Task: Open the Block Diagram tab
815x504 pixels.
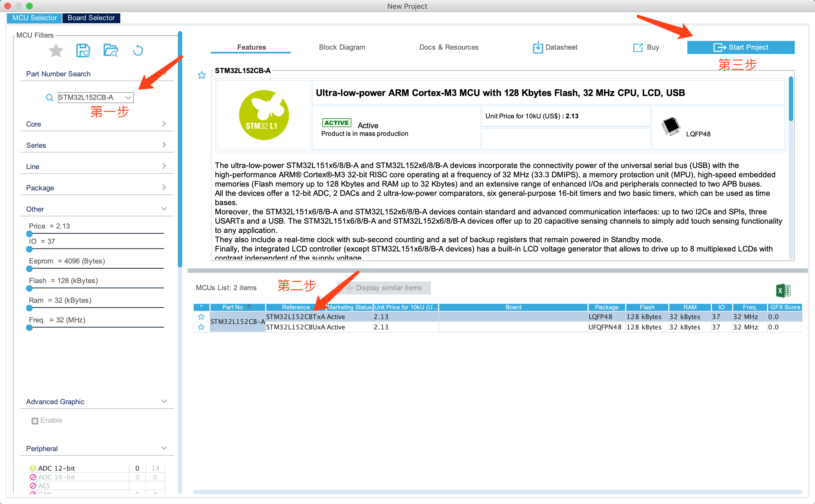Action: [342, 47]
